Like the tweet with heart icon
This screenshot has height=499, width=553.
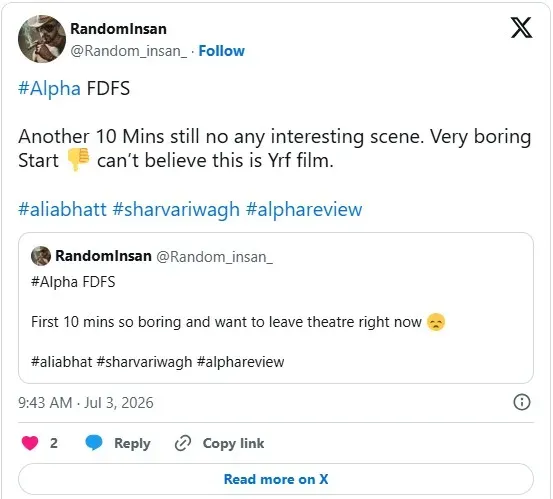click(30, 443)
